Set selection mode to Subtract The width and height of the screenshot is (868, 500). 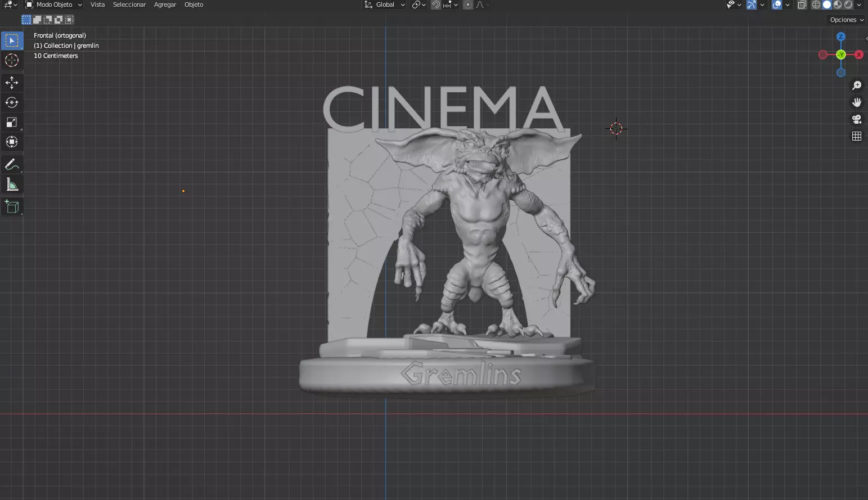48,20
